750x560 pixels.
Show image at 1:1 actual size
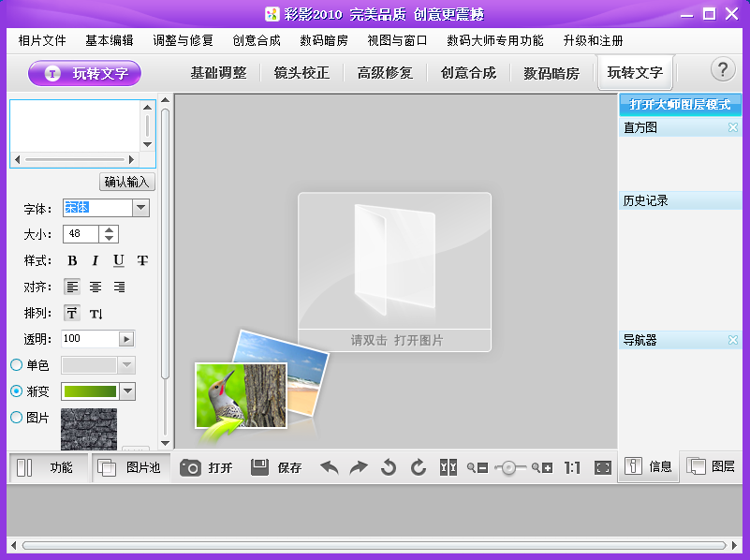point(572,467)
